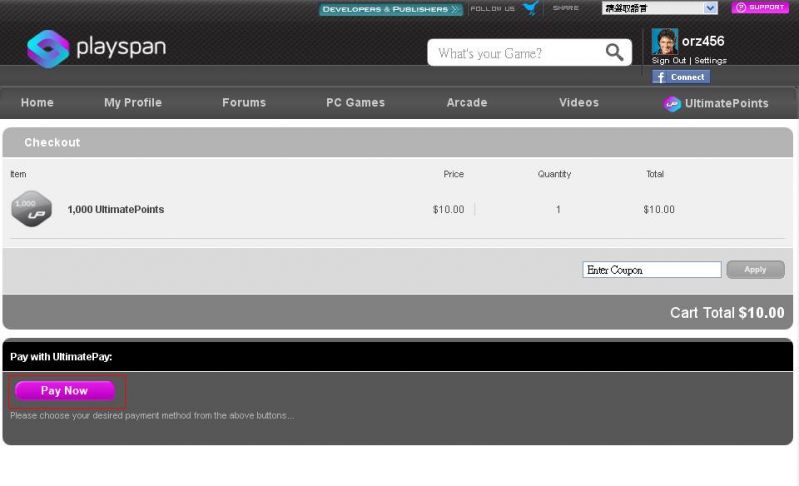Click the Sign Out link
This screenshot has height=486, width=799.
[668, 61]
